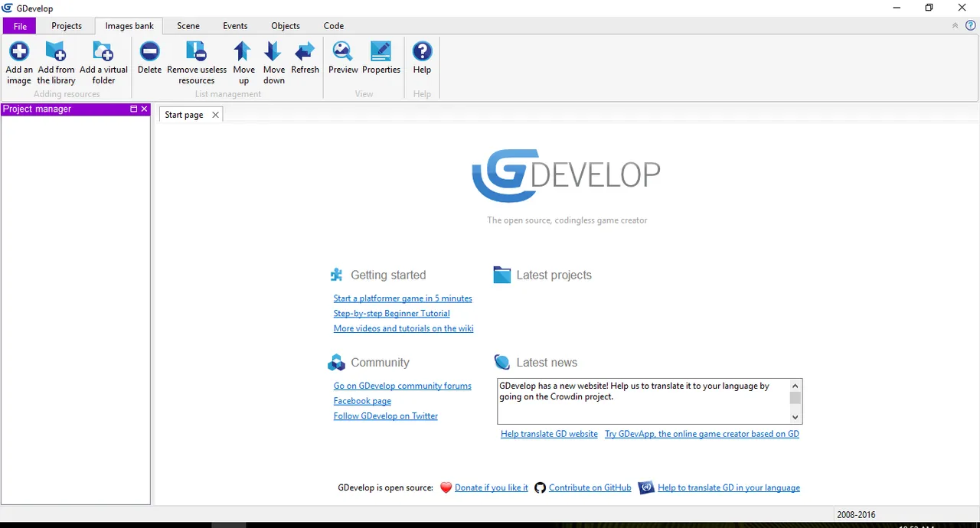Screen dimensions: 980x528
Task: Open Start a platformer game in 5 minutes
Action: tap(403, 298)
